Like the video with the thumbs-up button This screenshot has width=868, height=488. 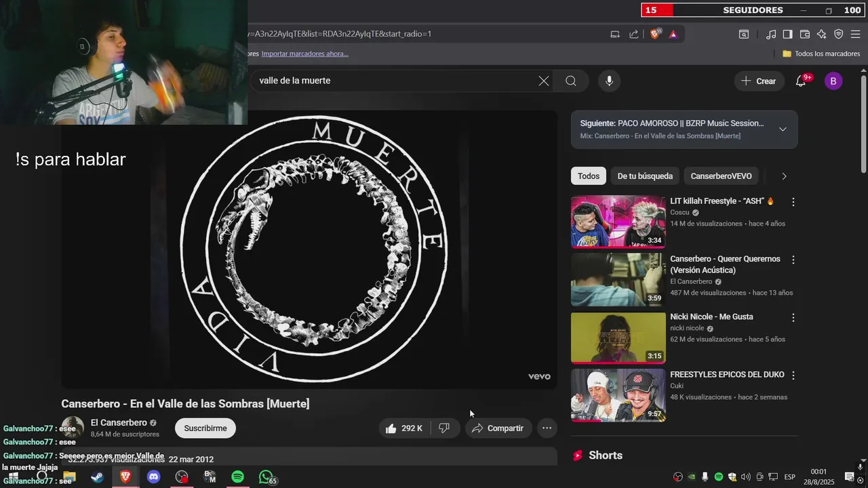[404, 428]
